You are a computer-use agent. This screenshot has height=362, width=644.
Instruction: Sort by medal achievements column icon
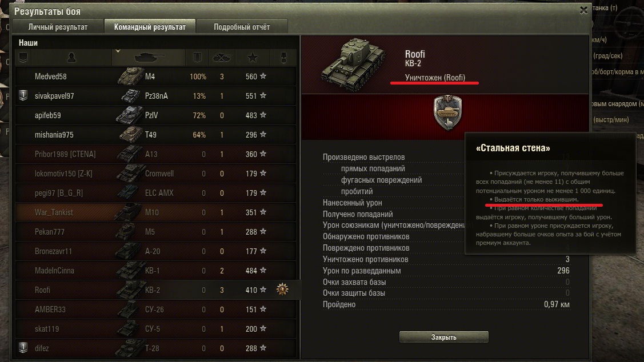coord(283,58)
